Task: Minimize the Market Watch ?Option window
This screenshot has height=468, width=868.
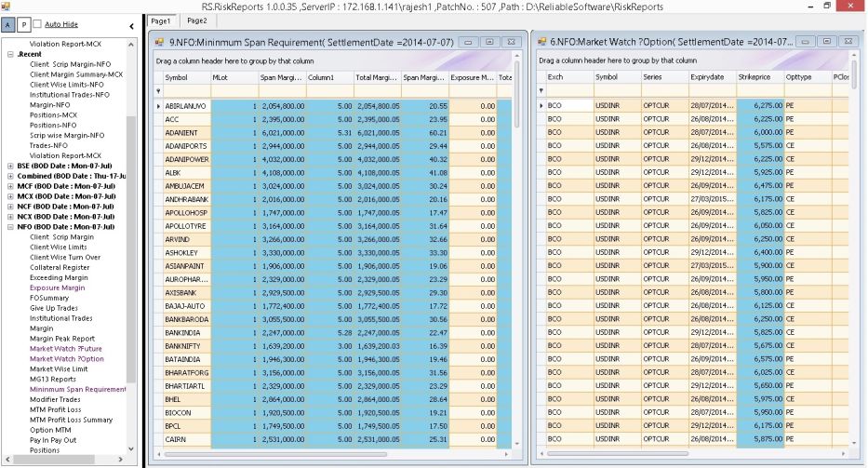Action: tap(805, 42)
